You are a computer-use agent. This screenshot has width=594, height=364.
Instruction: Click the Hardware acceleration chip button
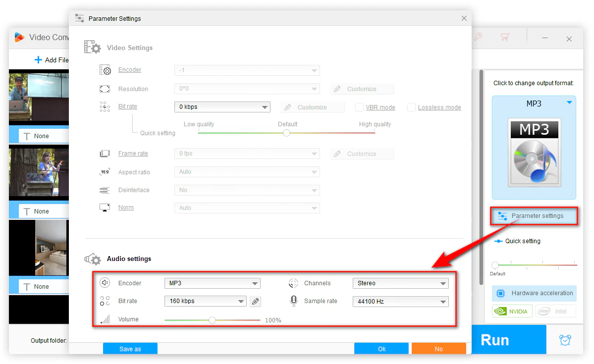click(534, 293)
